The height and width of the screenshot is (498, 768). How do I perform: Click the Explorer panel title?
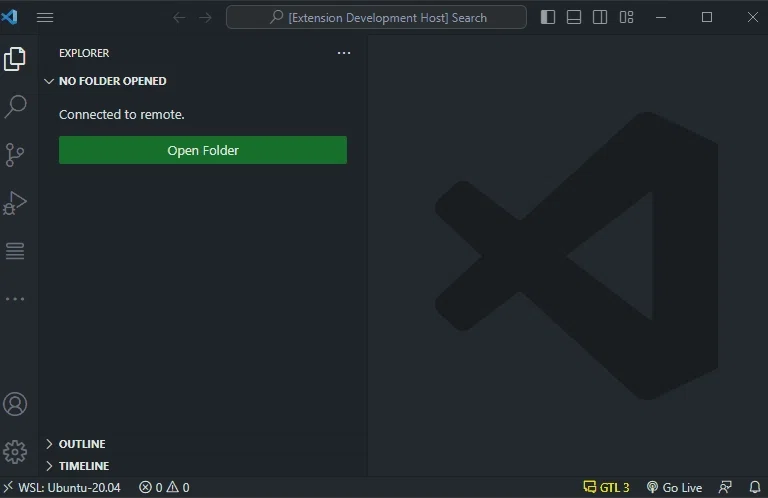coord(84,53)
